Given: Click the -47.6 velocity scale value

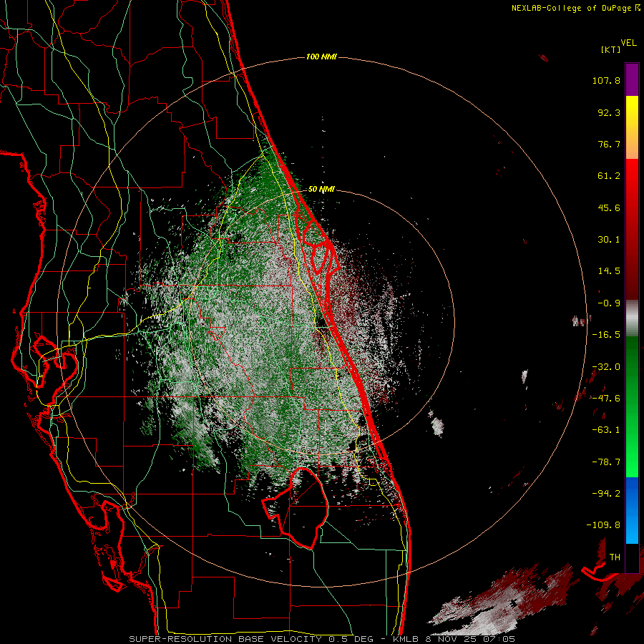Looking at the screenshot, I should (606, 399).
